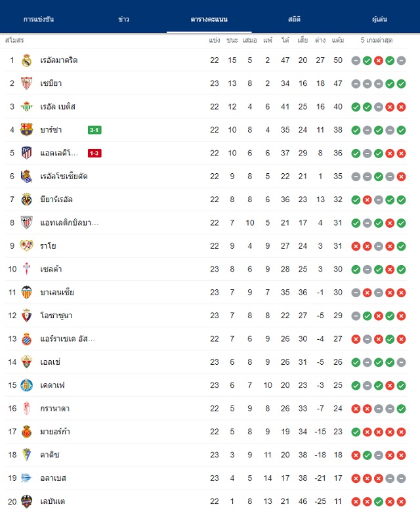Click the Getafe blue round crest

[x=26, y=385]
